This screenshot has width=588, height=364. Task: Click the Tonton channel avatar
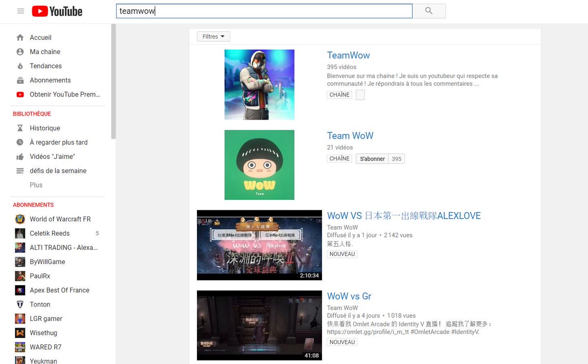pyautogui.click(x=20, y=304)
